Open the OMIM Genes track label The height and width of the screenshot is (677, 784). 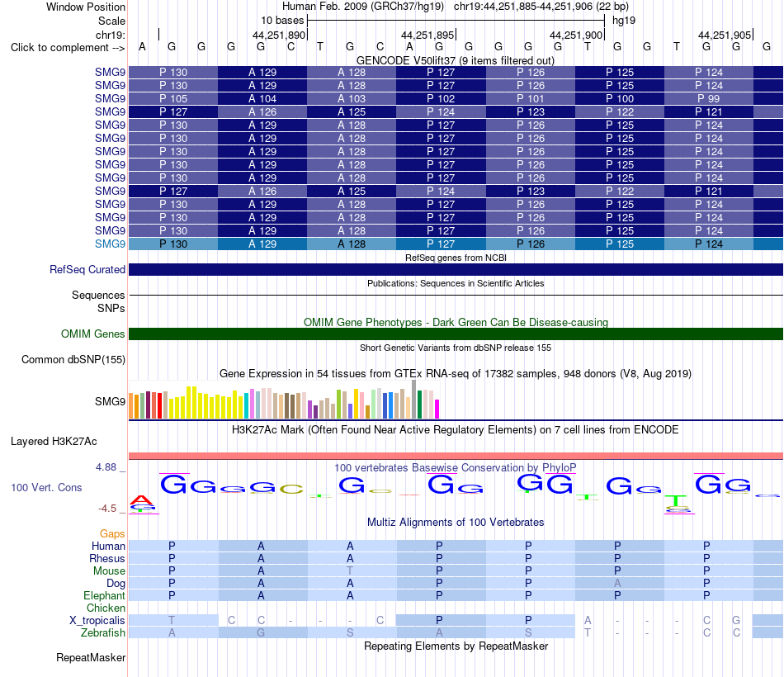click(x=92, y=334)
